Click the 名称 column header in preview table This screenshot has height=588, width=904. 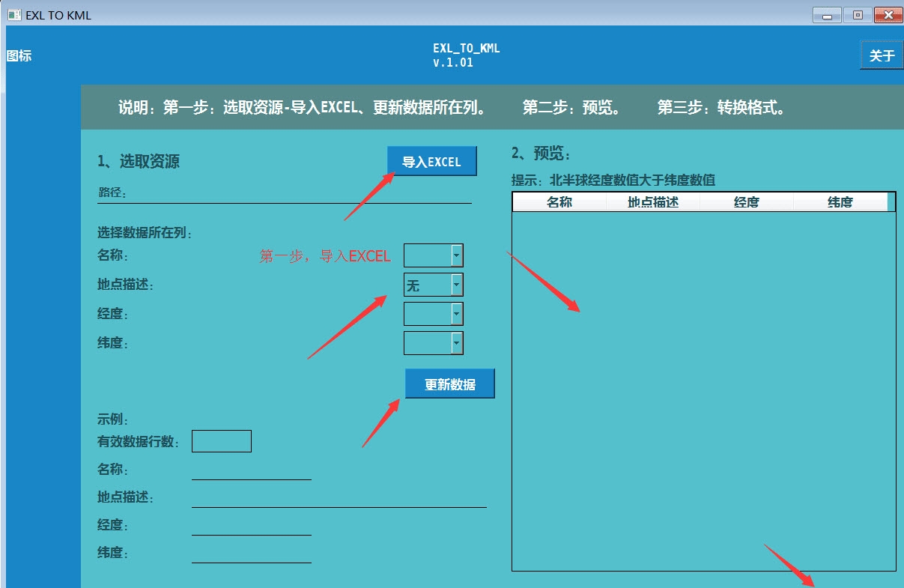(x=559, y=202)
